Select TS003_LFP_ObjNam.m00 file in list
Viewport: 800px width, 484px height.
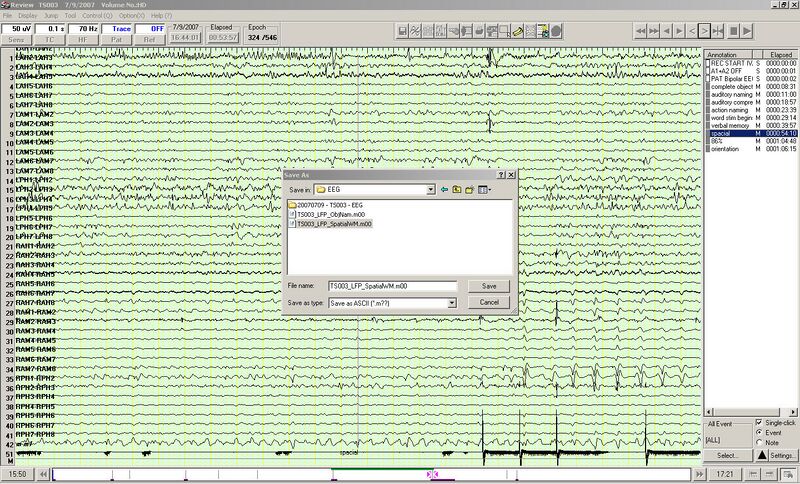[331, 215]
